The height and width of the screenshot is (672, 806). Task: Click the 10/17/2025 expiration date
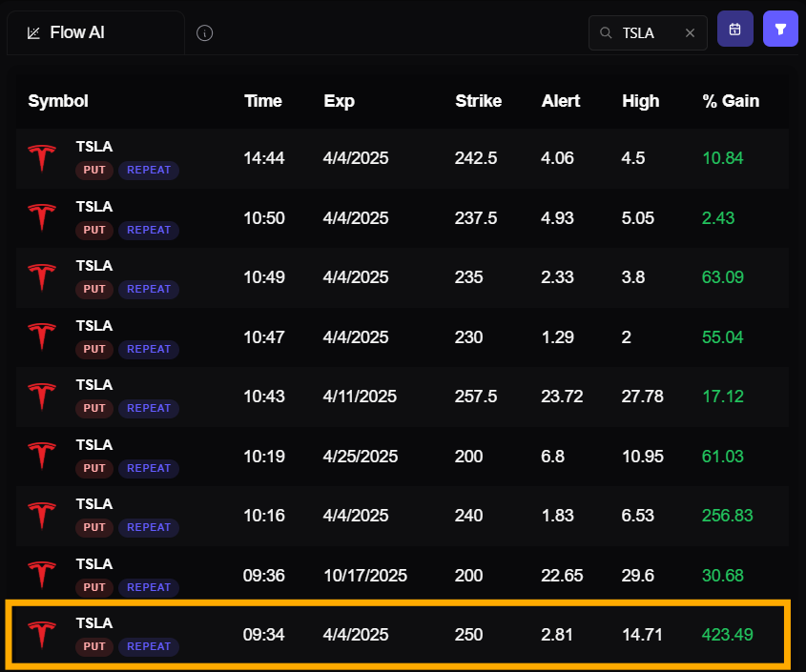(365, 576)
